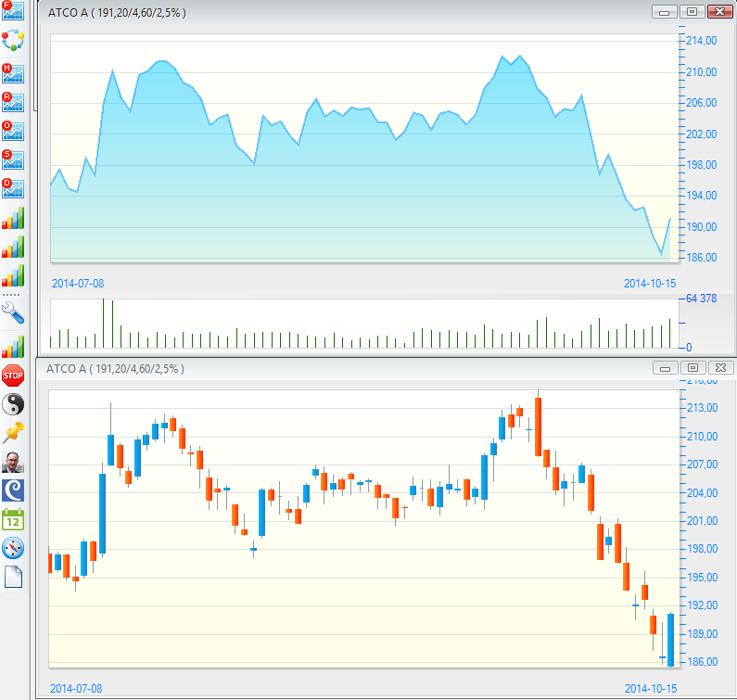The image size is (737, 700).
Task: Click the blank document page icon
Action: 13,577
